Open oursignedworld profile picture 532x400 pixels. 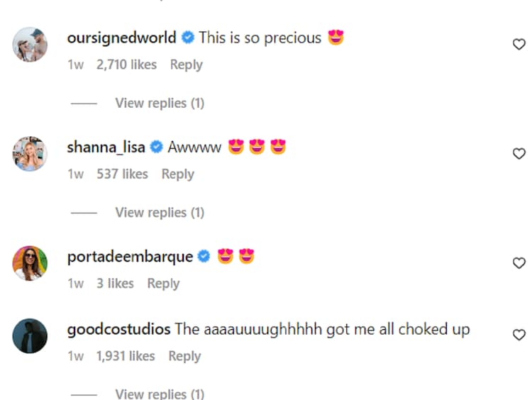click(30, 45)
